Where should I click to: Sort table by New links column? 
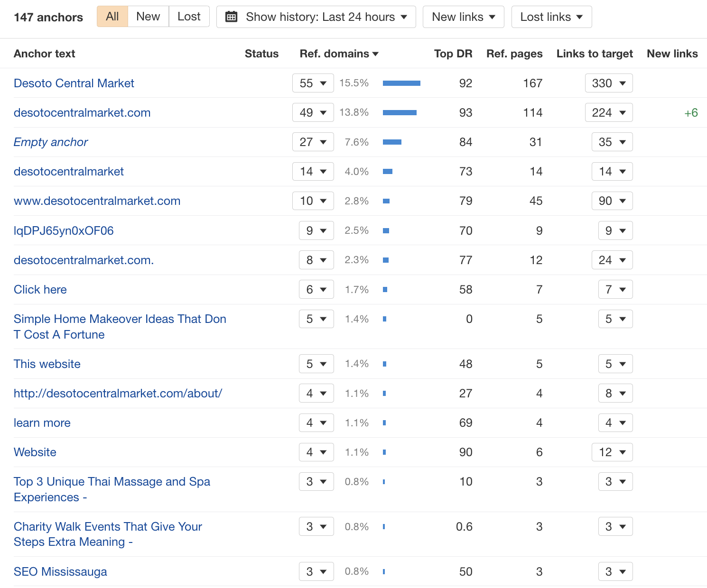coord(672,54)
